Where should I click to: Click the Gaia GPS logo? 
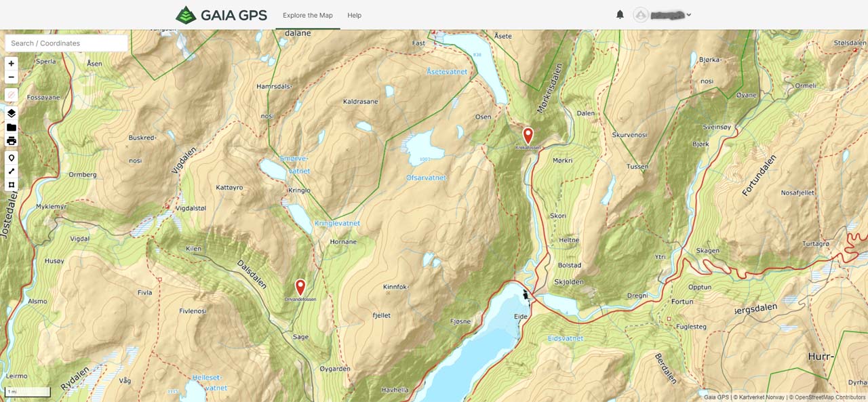[221, 15]
